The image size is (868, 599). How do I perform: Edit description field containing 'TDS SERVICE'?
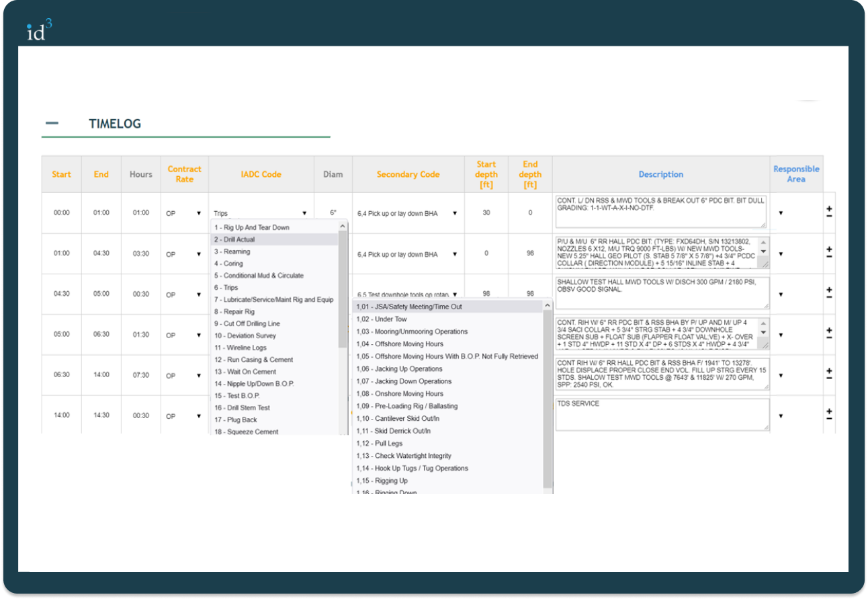pos(662,415)
